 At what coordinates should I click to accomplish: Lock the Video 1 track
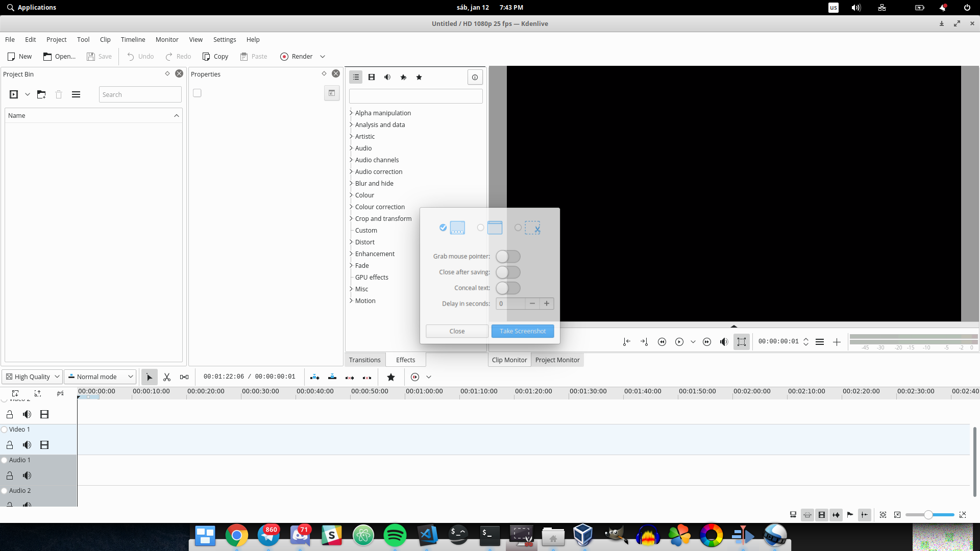click(10, 445)
